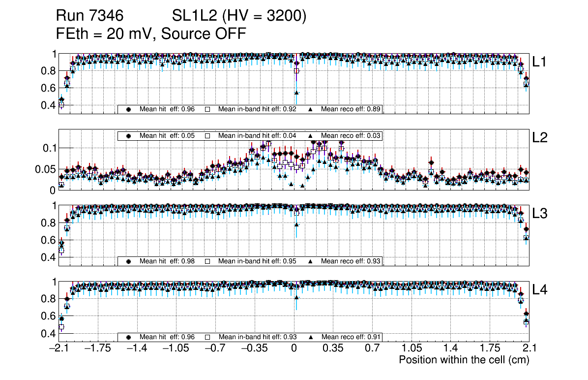Click the black triangle marker in the L1 legend
This screenshot has height=380, width=588.
(x=310, y=109)
